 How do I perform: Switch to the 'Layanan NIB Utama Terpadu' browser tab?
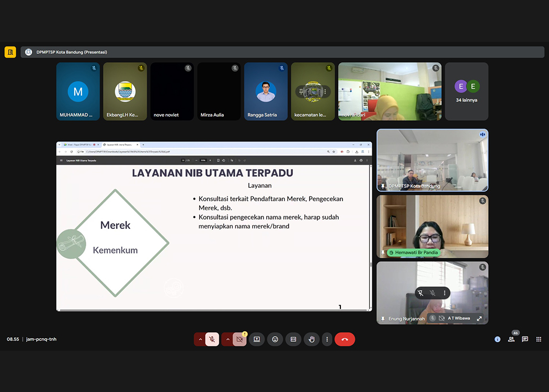pos(120,145)
